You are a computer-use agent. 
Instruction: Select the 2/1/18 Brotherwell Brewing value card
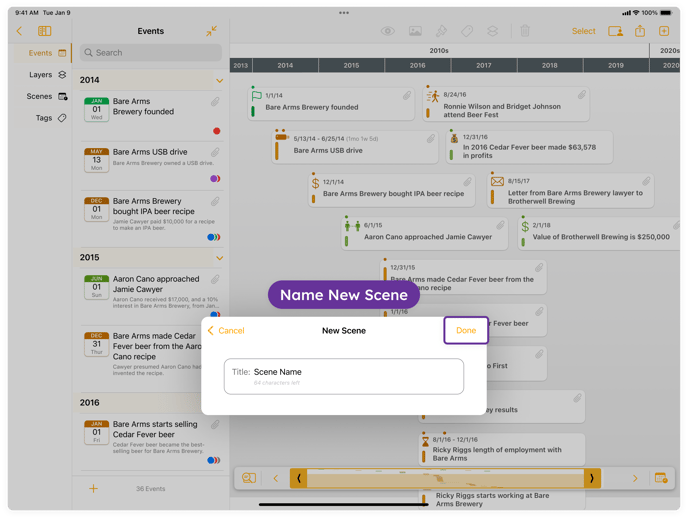[x=599, y=233]
